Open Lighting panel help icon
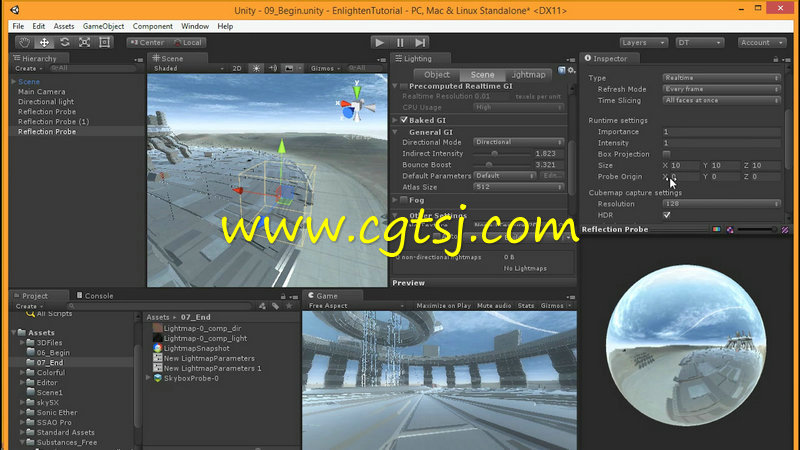Screen dimensions: 800x450 point(562,70)
